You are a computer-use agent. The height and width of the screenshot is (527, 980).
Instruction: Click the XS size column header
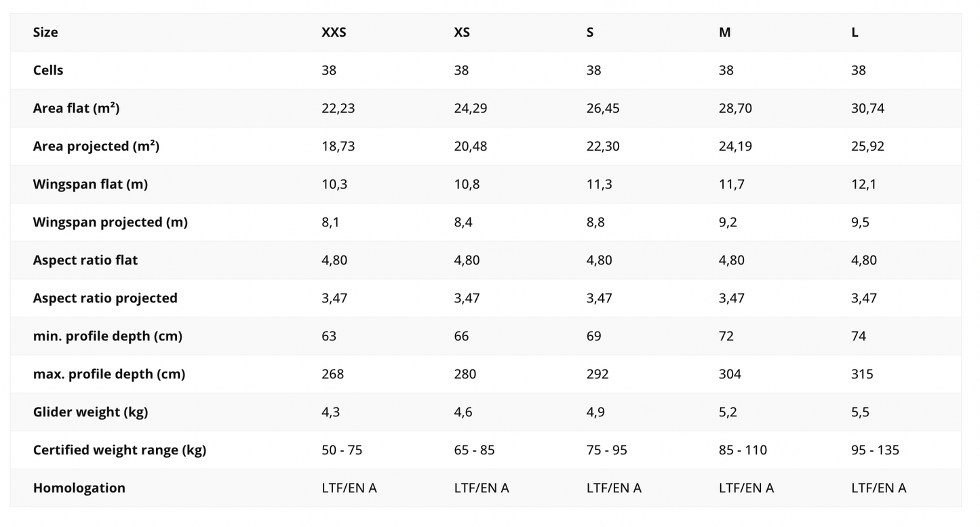tap(462, 33)
